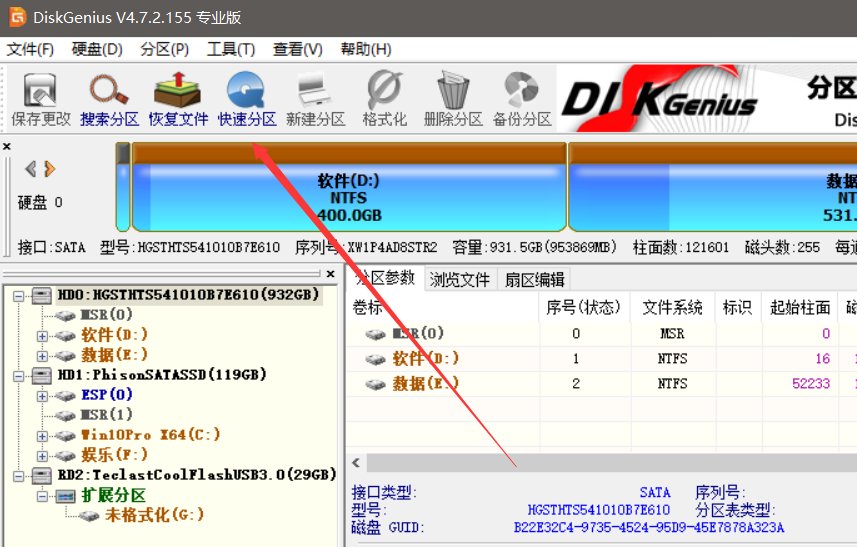Collapse the HD0 disk tree node
Image resolution: width=857 pixels, height=547 pixels.
pos(19,296)
